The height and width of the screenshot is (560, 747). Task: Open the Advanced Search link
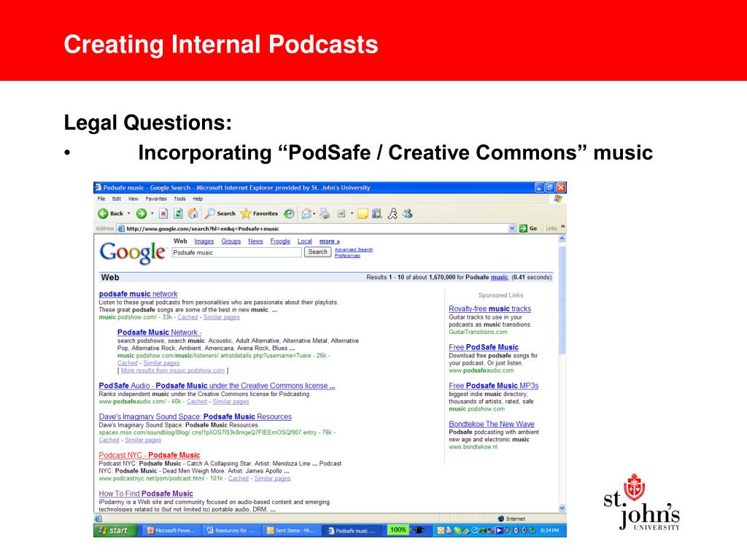pyautogui.click(x=354, y=249)
